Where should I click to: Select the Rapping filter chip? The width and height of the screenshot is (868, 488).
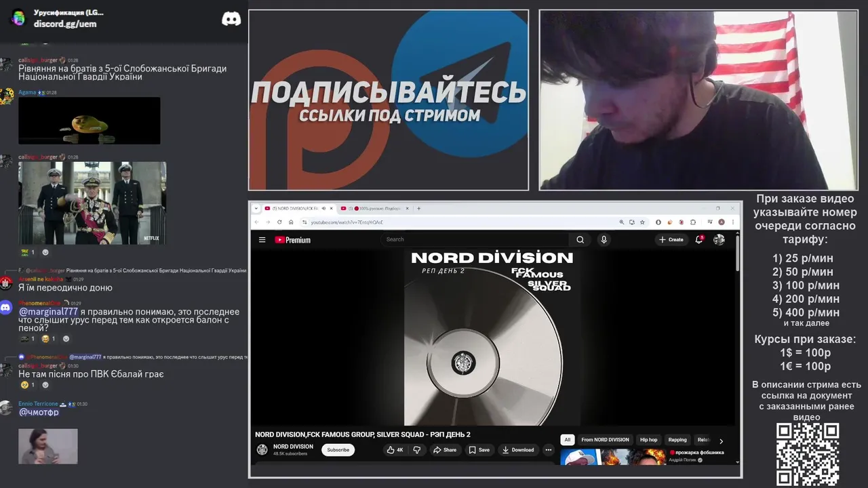(677, 440)
